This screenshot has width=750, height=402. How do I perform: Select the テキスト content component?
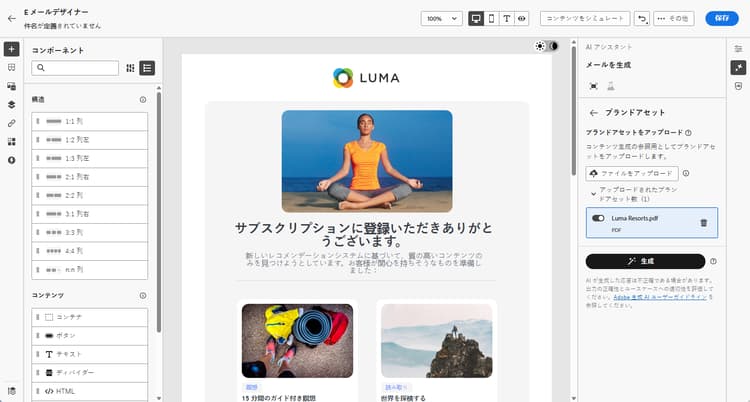[x=89, y=354]
